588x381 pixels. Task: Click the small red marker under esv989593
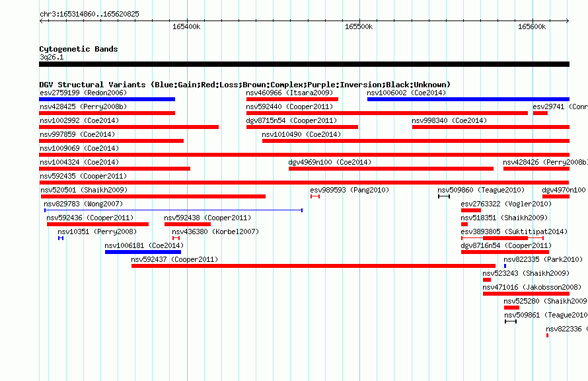[x=315, y=196]
